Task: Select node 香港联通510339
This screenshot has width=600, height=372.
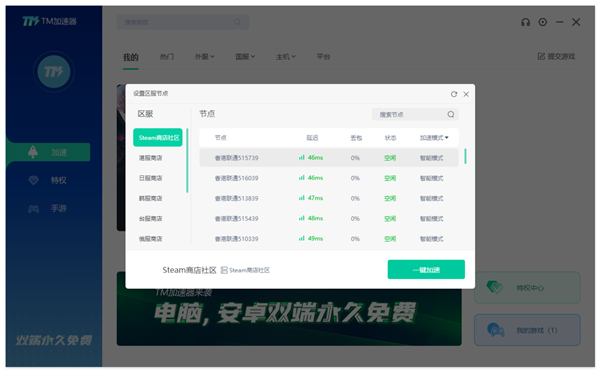Action: 329,239
